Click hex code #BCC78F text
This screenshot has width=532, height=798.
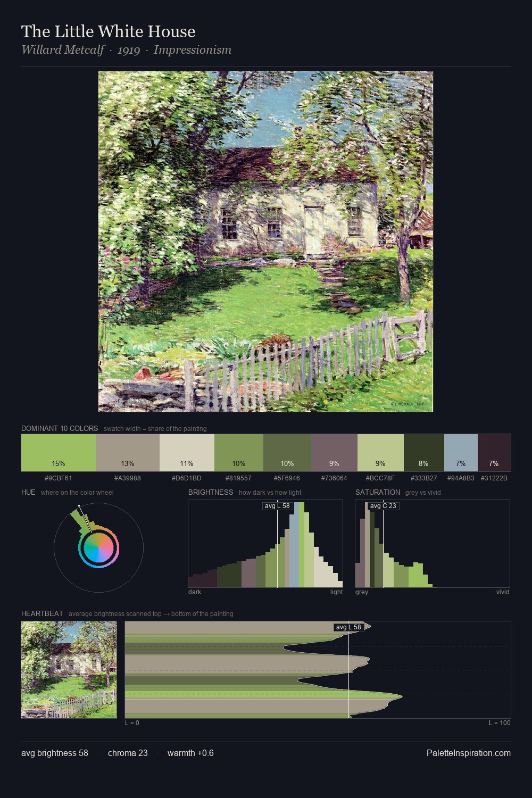380,478
